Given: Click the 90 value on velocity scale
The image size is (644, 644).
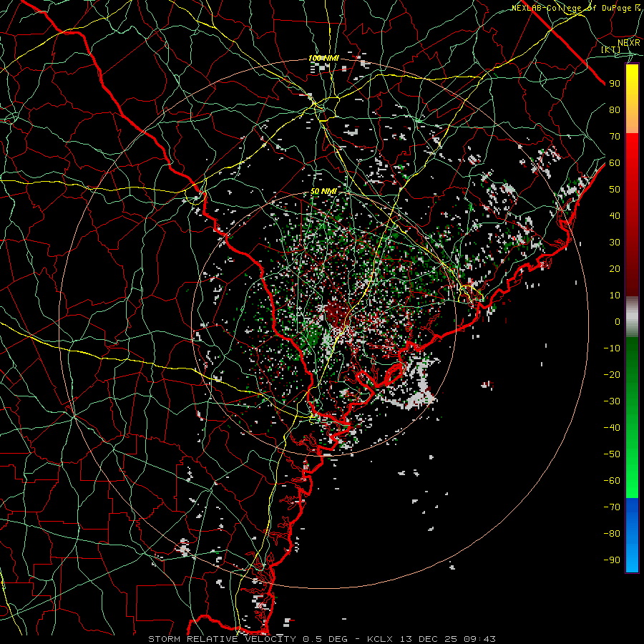Looking at the screenshot, I should pyautogui.click(x=615, y=84).
